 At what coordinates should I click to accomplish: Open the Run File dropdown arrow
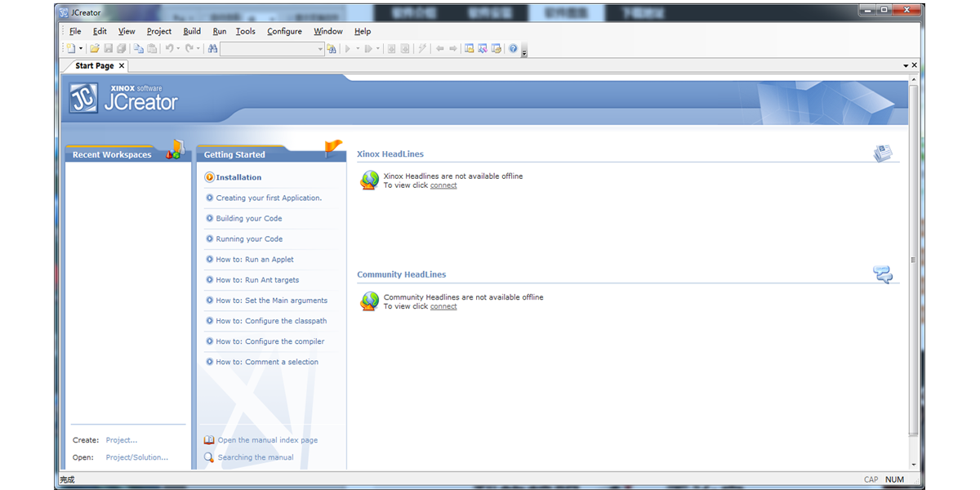378,48
